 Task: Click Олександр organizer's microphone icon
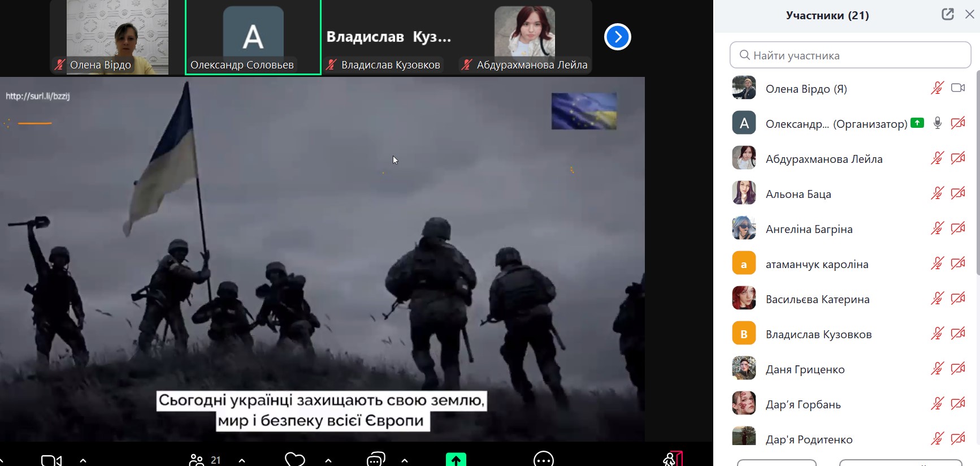pyautogui.click(x=938, y=123)
